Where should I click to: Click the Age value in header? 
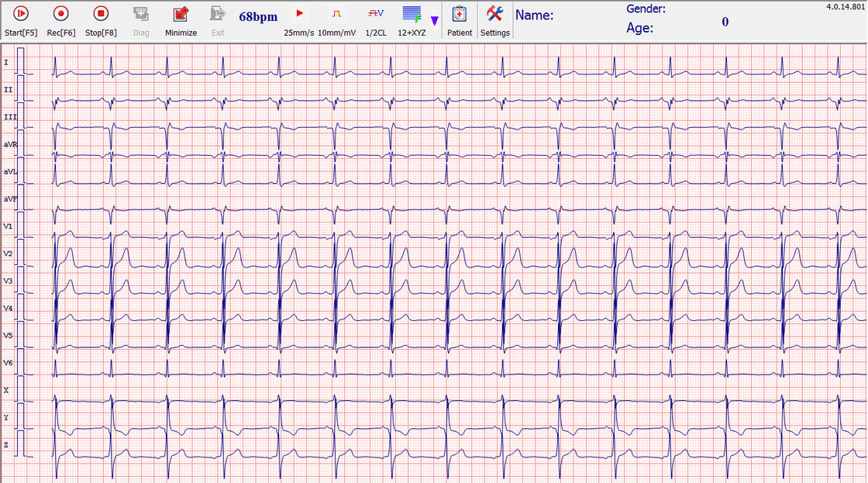coord(725,22)
